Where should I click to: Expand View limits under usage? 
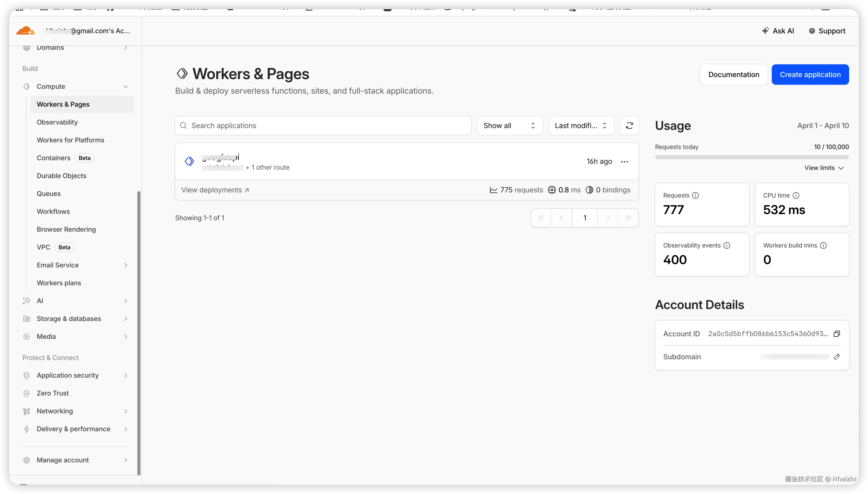(x=824, y=168)
